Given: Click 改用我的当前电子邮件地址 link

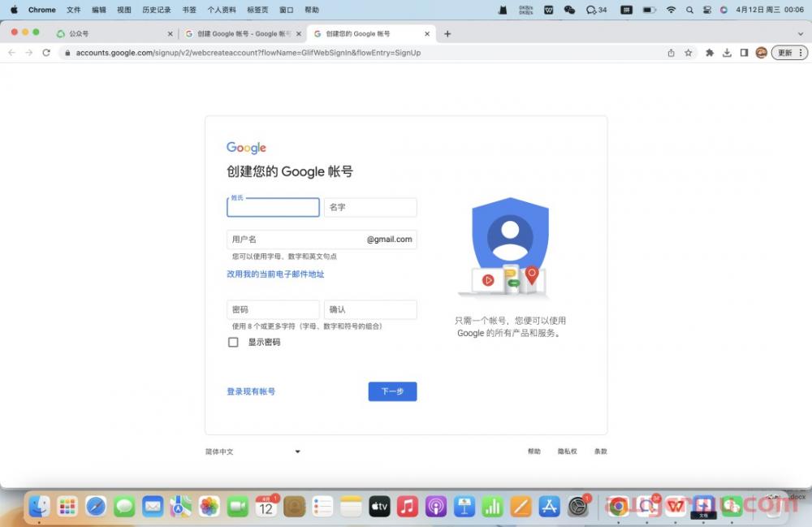Looking at the screenshot, I should 275,274.
